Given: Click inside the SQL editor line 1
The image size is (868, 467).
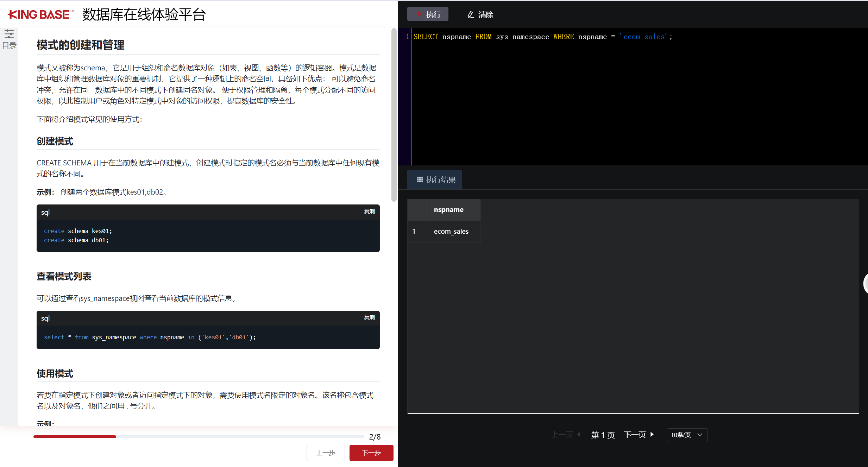Looking at the screenshot, I should click(x=639, y=37).
